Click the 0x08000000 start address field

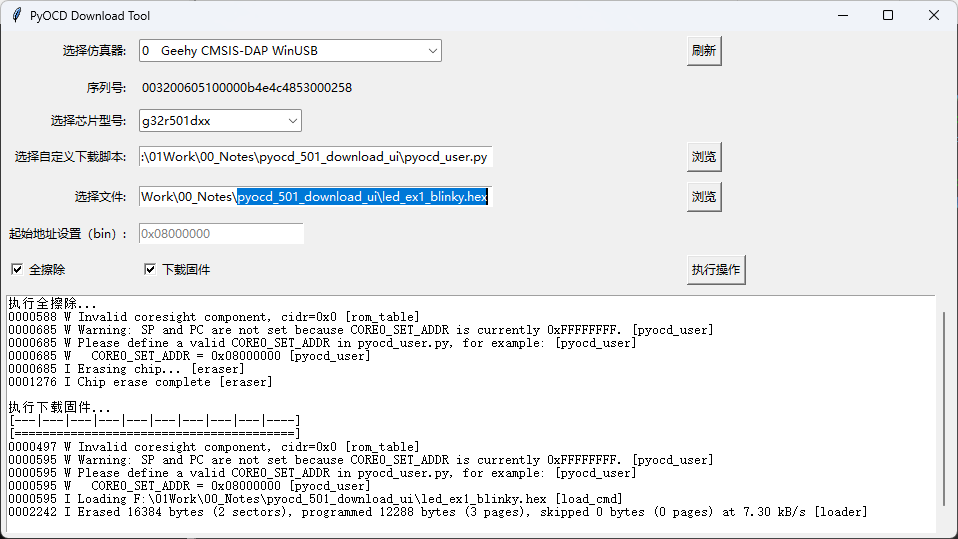pos(221,233)
